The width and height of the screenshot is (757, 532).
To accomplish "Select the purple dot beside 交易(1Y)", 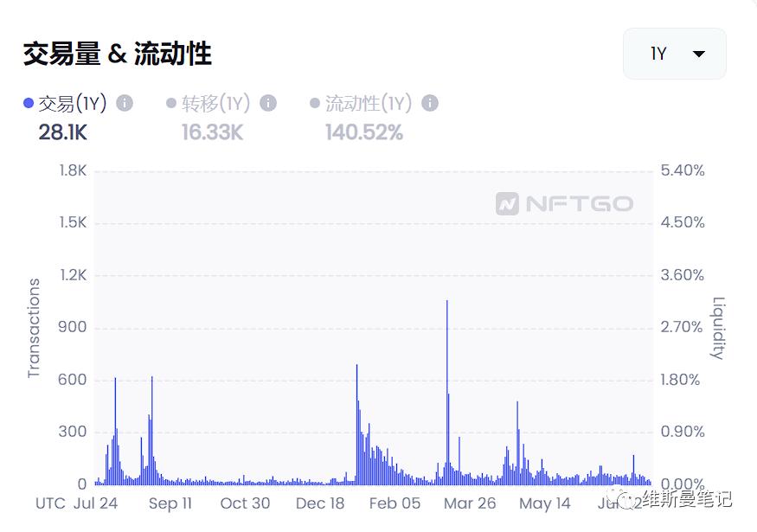I will click(x=28, y=102).
